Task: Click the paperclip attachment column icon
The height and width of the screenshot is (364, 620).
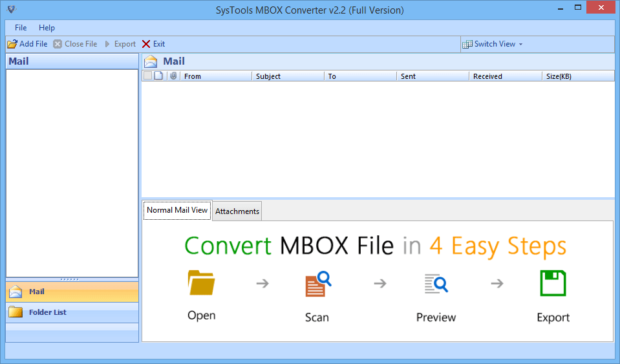Action: tap(173, 76)
